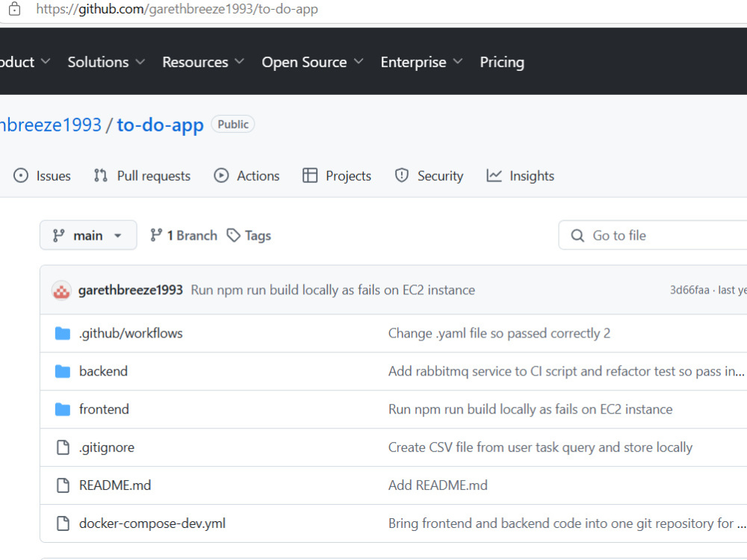
Task: Open latest commit message 'Run npm run build locally'
Action: coord(333,290)
